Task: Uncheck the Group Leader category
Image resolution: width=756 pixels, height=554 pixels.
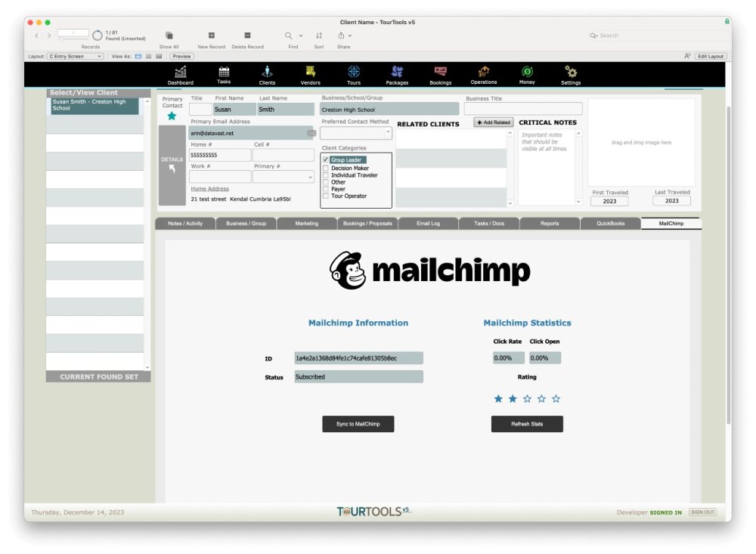Action: tap(326, 159)
